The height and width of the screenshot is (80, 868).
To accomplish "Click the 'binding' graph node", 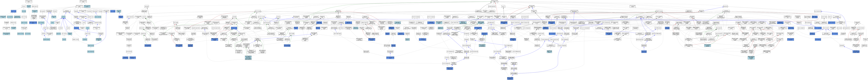I will click(24, 6).
